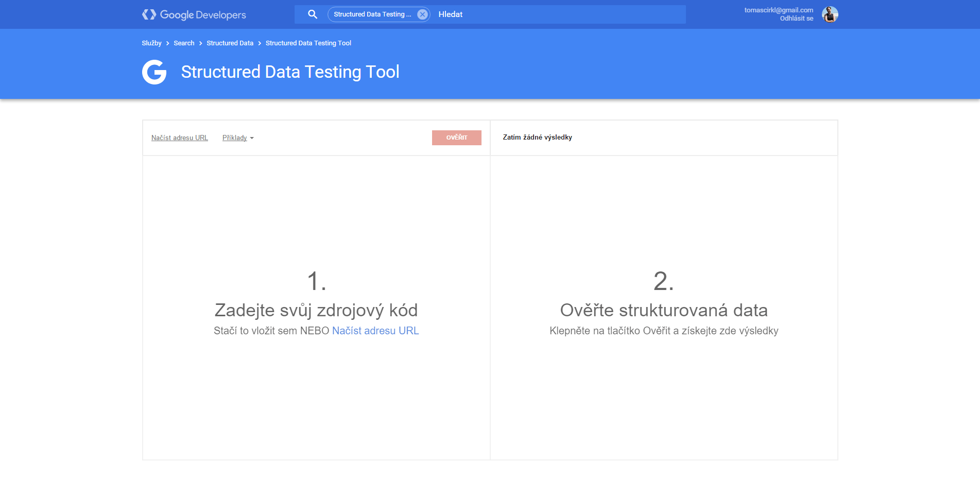Image resolution: width=980 pixels, height=478 pixels.
Task: Click the blue Načíst adresu URL link in step 1
Action: point(375,331)
